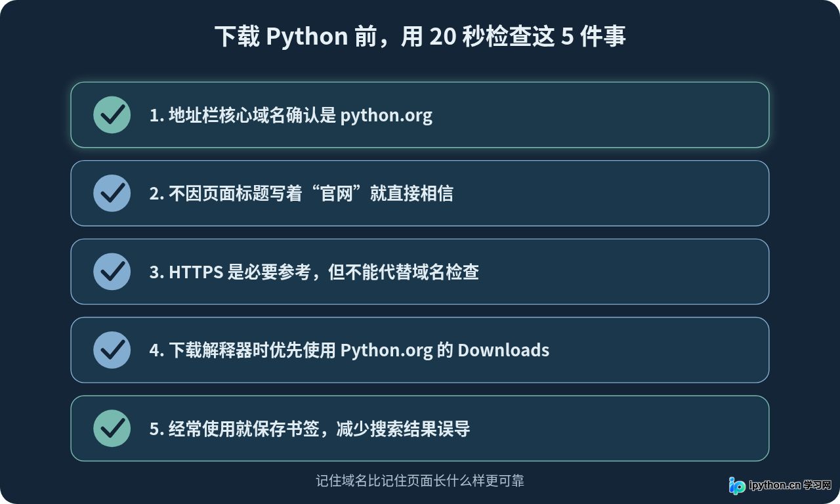The image size is (840, 504).
Task: Click the Python.org text in item 4
Action: pos(386,351)
